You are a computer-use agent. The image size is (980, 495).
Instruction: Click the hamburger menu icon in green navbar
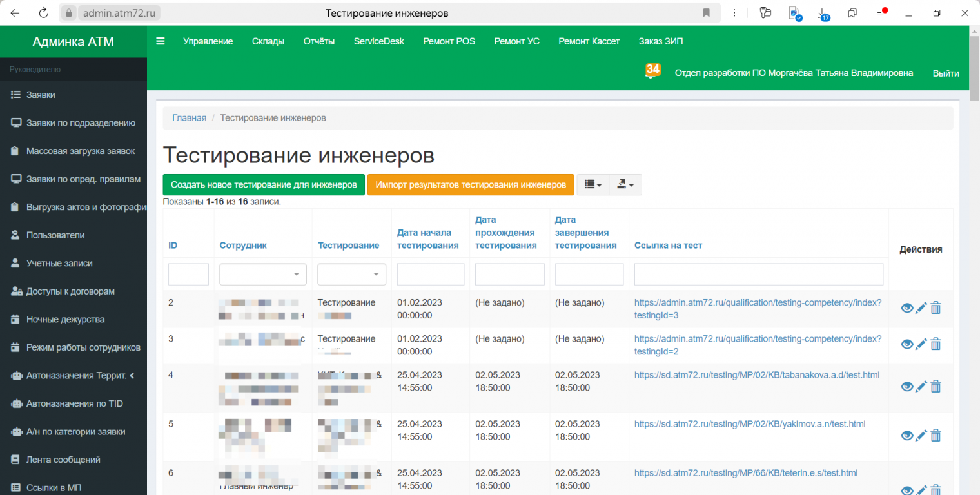pyautogui.click(x=161, y=41)
